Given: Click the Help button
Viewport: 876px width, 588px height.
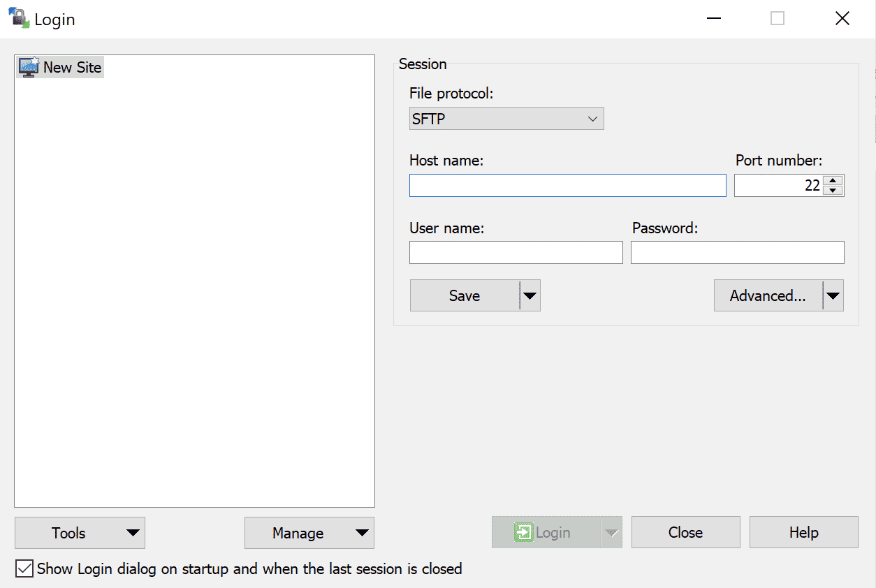Looking at the screenshot, I should pyautogui.click(x=803, y=533).
